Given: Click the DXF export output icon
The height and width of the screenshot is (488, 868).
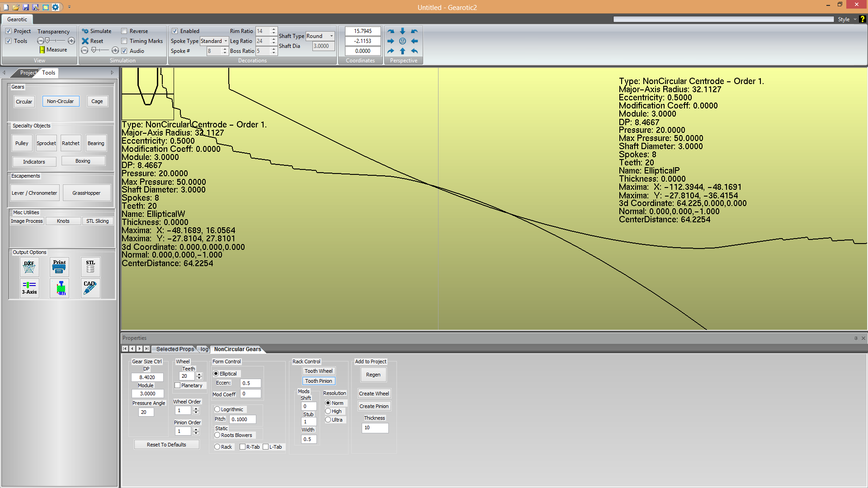Looking at the screenshot, I should (29, 267).
